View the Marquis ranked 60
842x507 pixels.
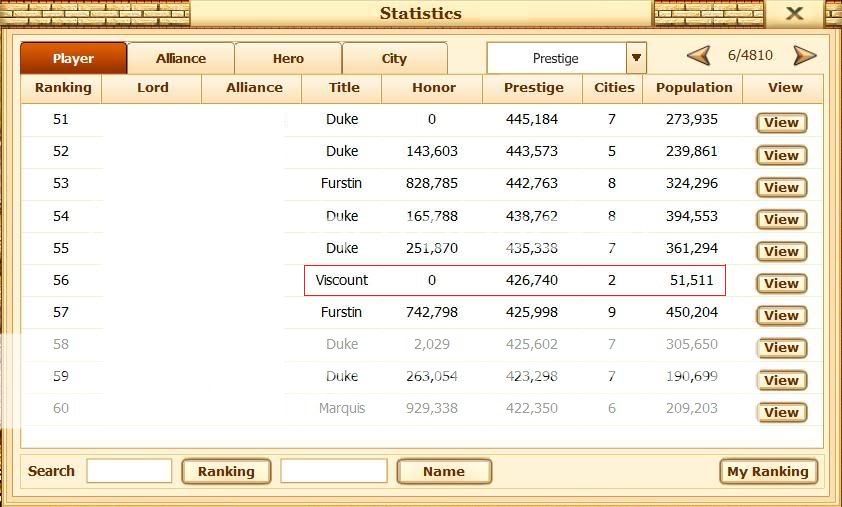(x=781, y=412)
